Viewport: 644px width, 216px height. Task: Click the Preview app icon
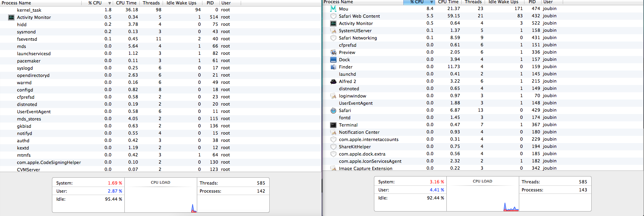pos(333,52)
